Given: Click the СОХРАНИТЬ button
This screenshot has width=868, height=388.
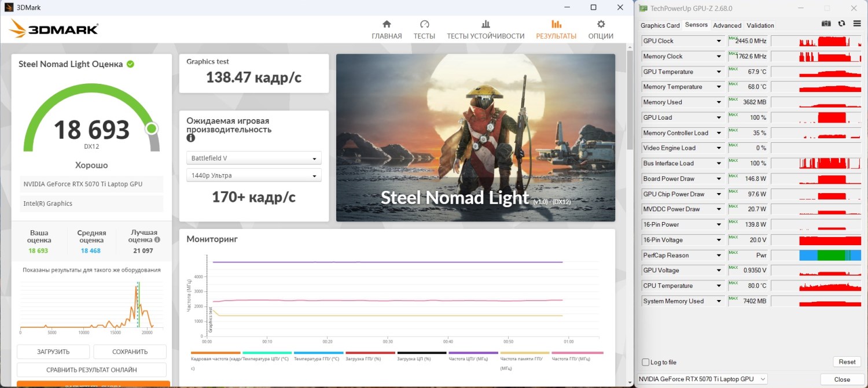Looking at the screenshot, I should point(130,352).
